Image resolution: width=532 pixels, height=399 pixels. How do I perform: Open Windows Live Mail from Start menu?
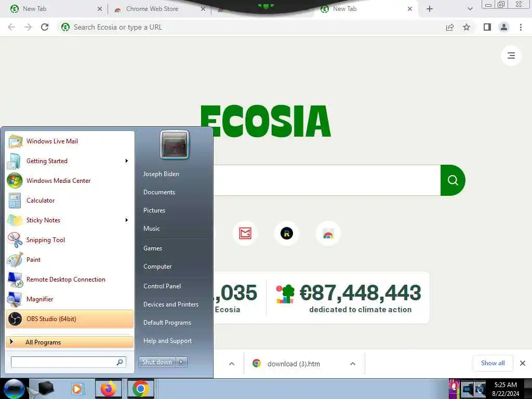click(x=70, y=141)
